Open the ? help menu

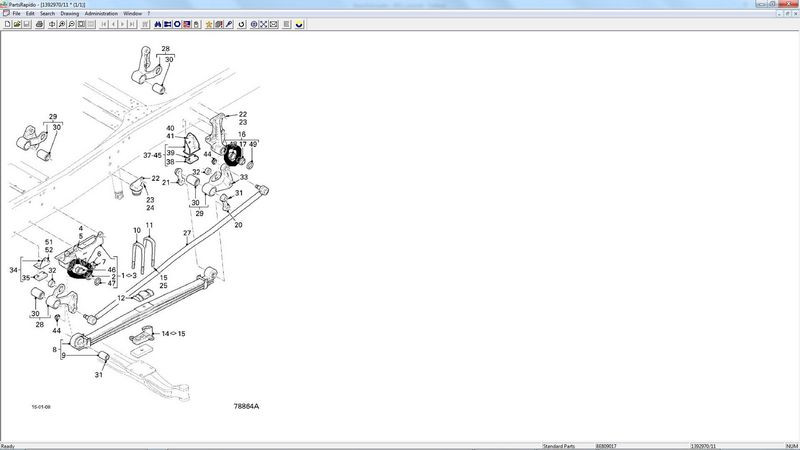click(148, 14)
